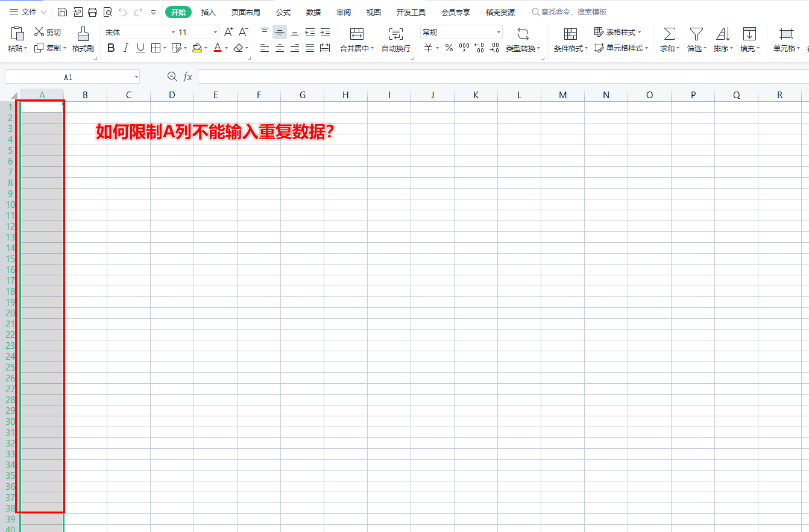The image size is (809, 532).
Task: Click the Filter (筛选) funnel icon
Action: (696, 34)
